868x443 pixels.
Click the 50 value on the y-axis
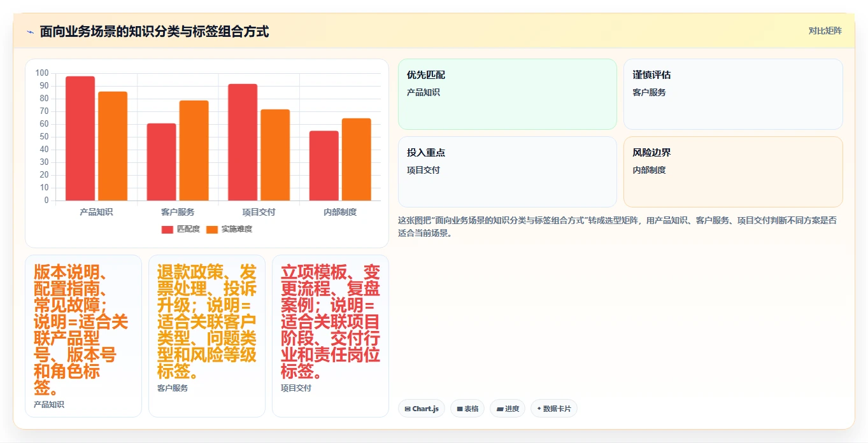[x=44, y=137]
